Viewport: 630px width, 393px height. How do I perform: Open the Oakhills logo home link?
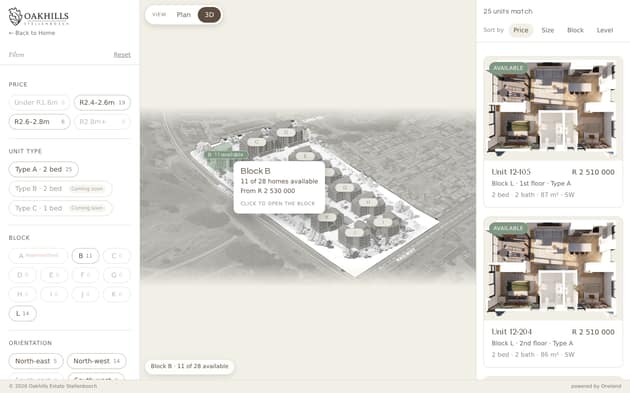[39, 16]
